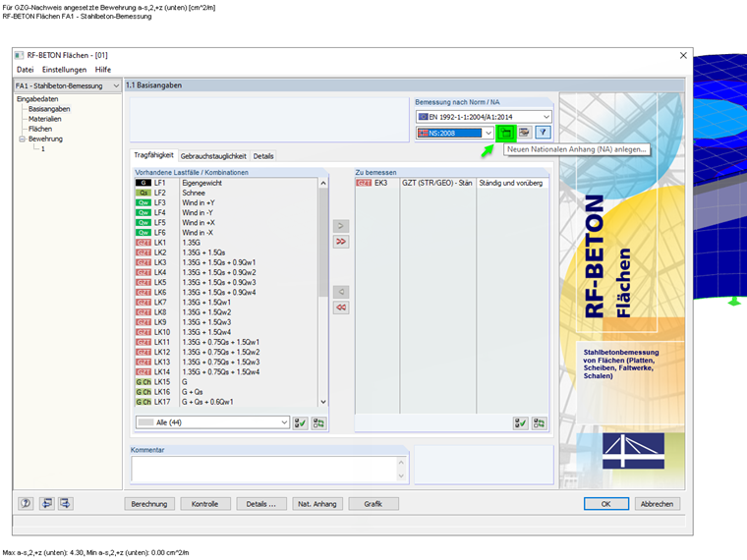Open the Einstellungen menu
This screenshot has width=747, height=560.
(64, 70)
